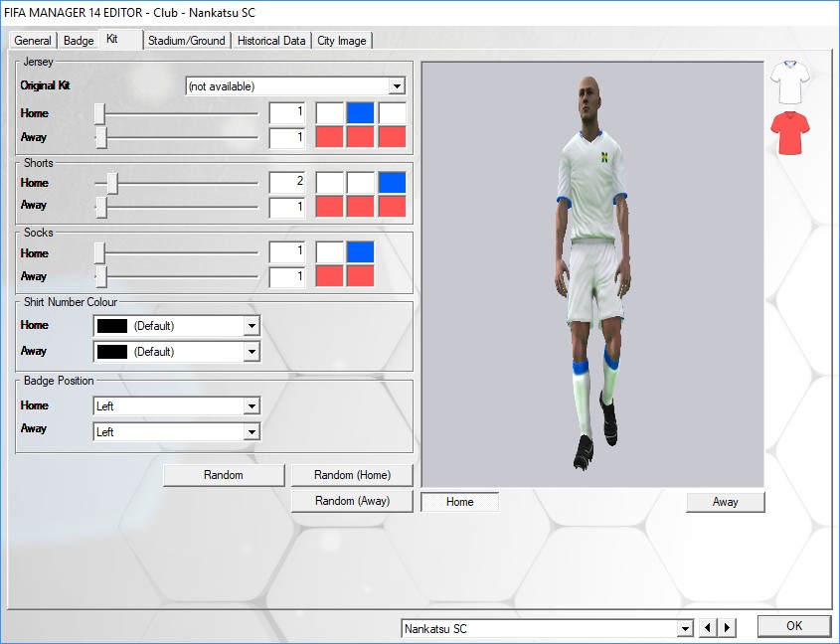Screen dimensions: 840x644
Task: Open the General tab
Action: (x=33, y=41)
